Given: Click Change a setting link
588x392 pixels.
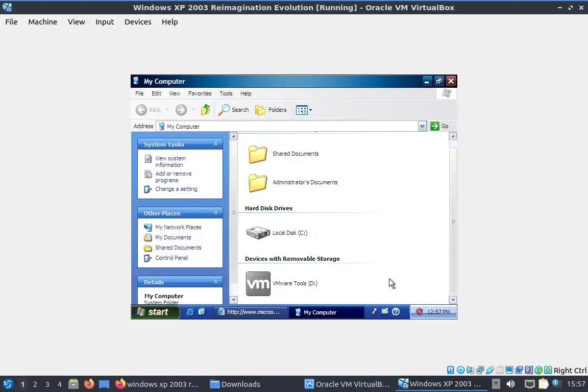Looking at the screenshot, I should 176,189.
